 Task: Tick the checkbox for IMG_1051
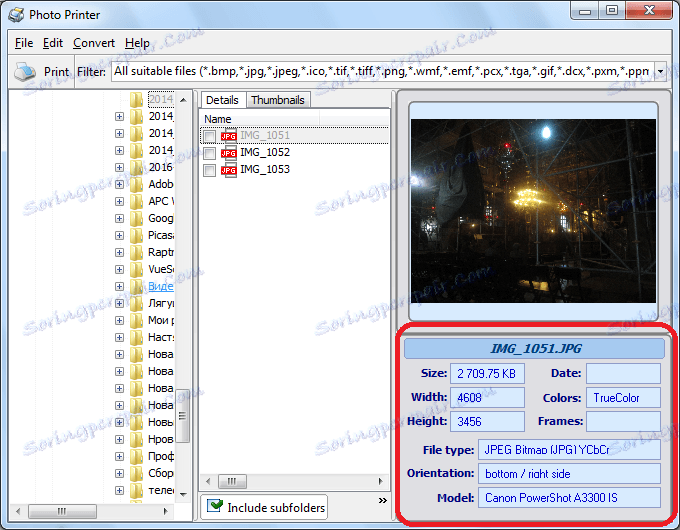(x=209, y=136)
